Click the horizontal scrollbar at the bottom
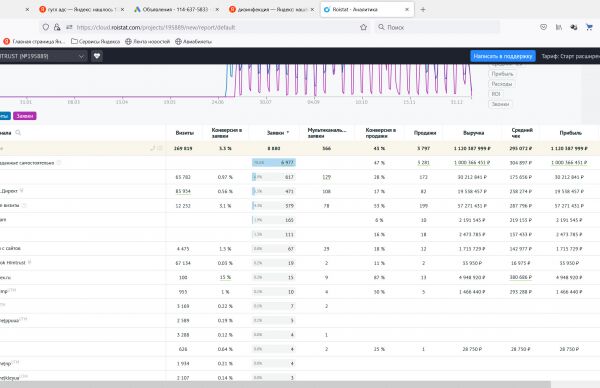Viewport: 600px width, 388px height. click(275, 384)
